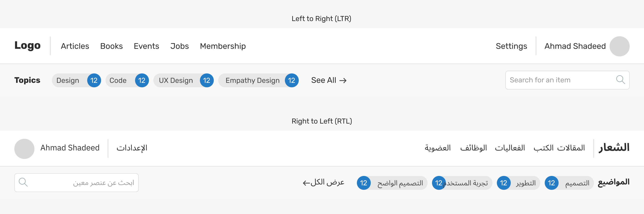Select the Events navigation item

(146, 46)
